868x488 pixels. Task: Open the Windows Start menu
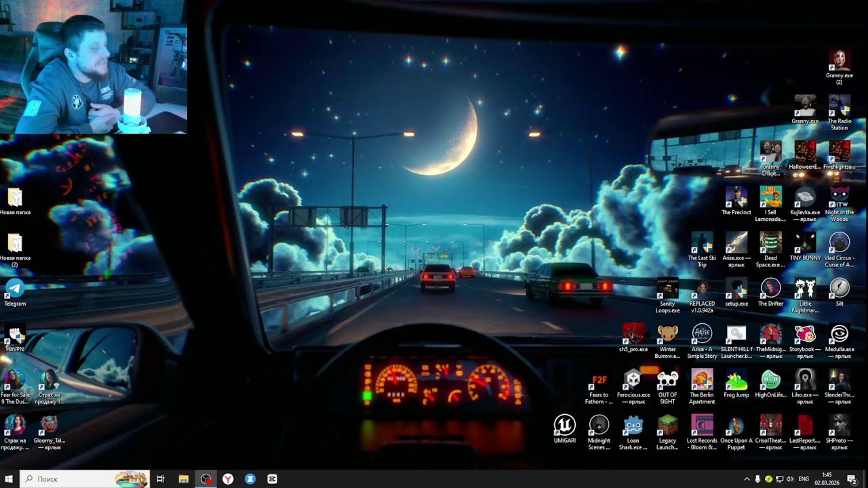point(9,479)
